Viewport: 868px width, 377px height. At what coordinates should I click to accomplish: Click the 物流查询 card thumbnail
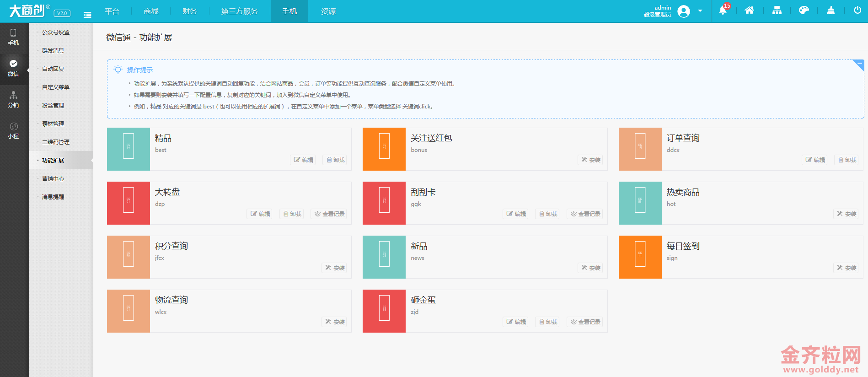pyautogui.click(x=129, y=311)
